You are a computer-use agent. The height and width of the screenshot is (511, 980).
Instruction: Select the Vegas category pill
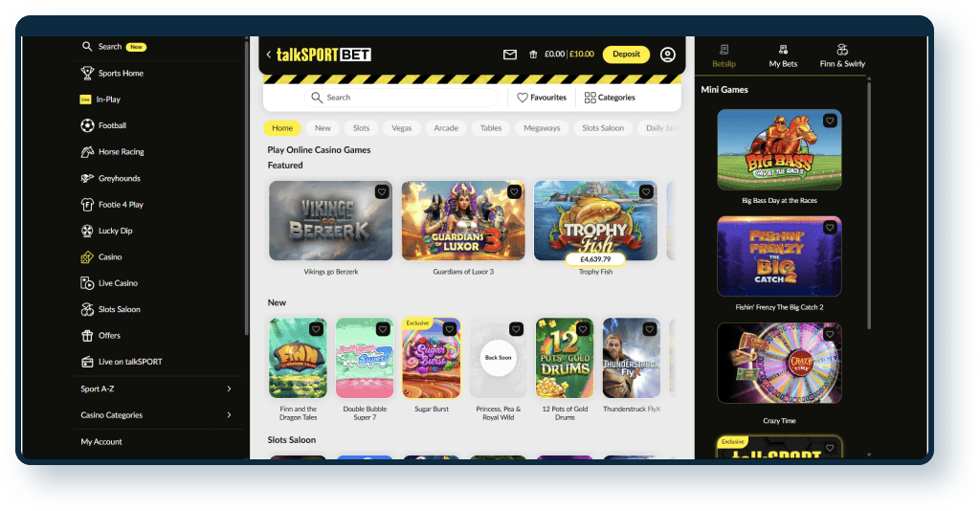(401, 128)
